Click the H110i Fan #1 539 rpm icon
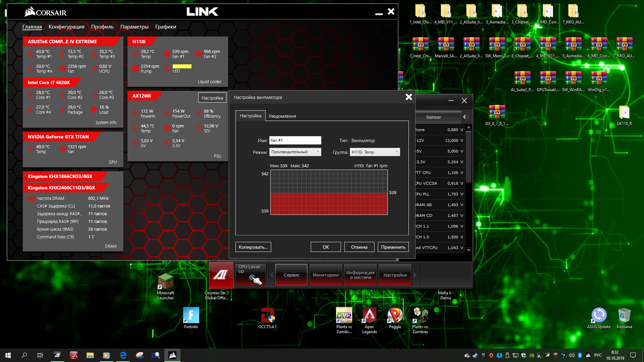 167,54
